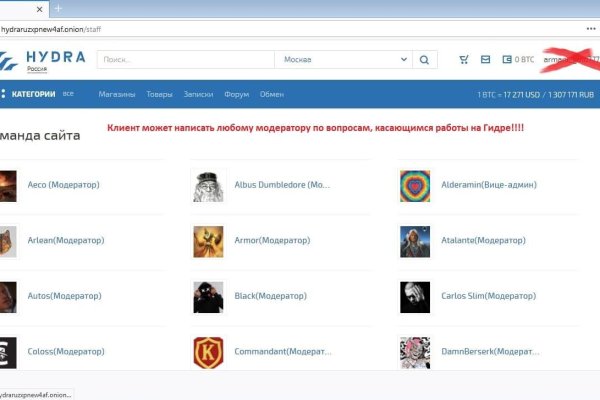This screenshot has height=400, width=600.
Task: Open the shopping cart icon
Action: [x=463, y=60]
